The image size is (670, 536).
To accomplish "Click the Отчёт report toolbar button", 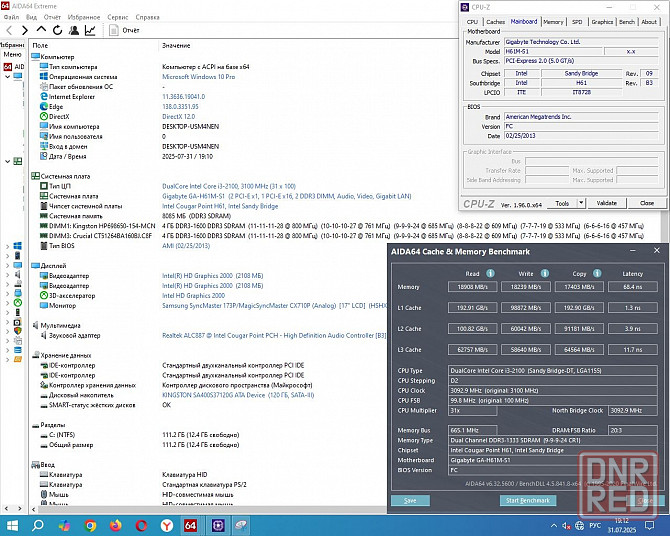I will coord(124,30).
